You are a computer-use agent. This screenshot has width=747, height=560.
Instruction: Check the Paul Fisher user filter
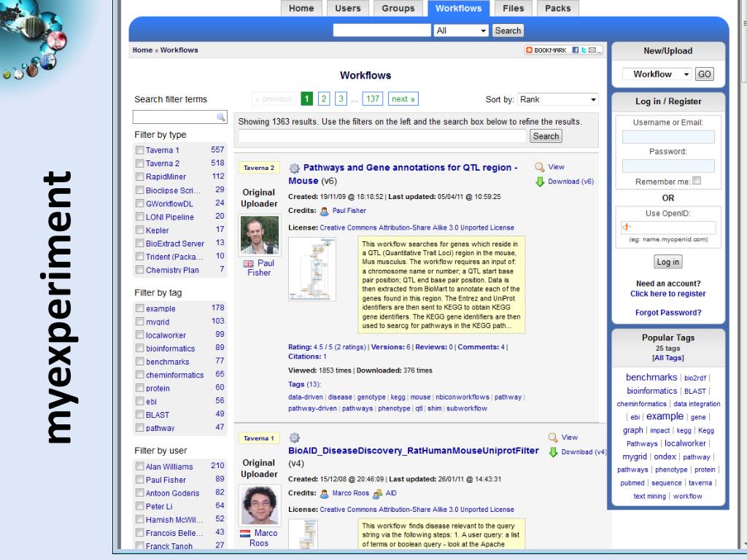pyautogui.click(x=139, y=480)
